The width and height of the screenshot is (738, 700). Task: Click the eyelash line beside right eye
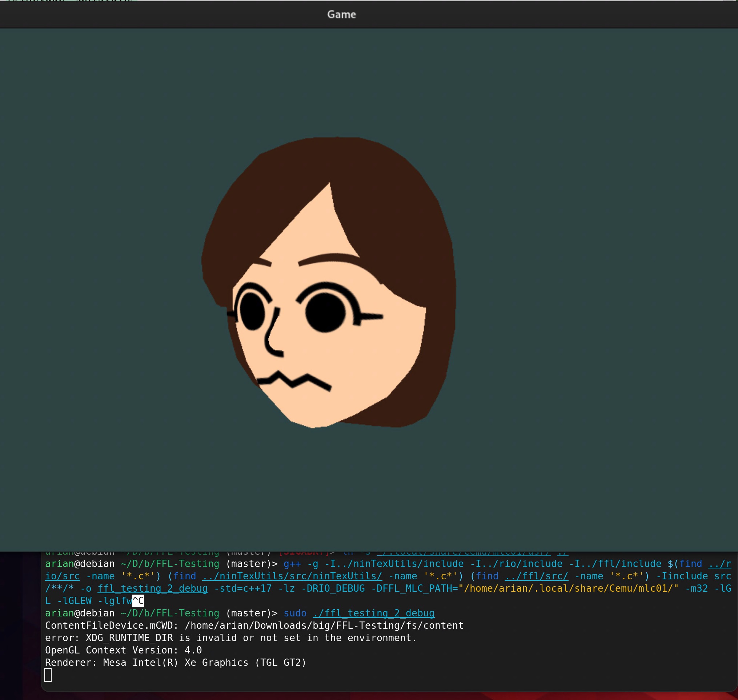coord(372,317)
